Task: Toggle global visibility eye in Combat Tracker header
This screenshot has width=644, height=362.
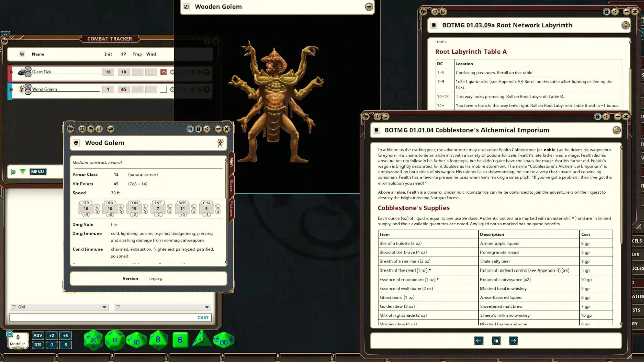Action: point(22,54)
